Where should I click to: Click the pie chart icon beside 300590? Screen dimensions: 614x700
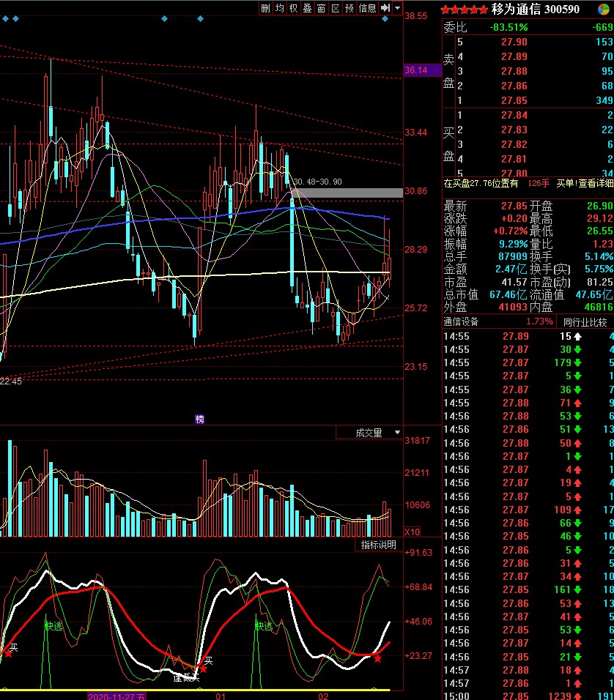604,9
